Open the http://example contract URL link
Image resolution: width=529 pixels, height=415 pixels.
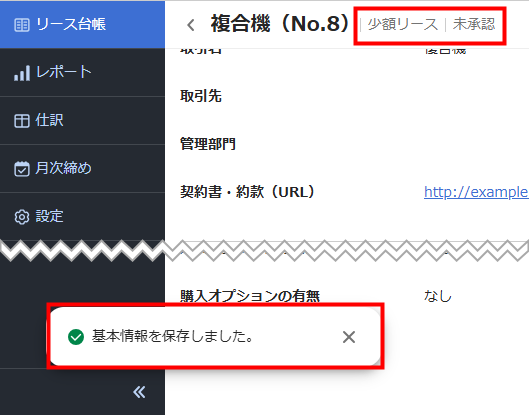click(x=476, y=192)
